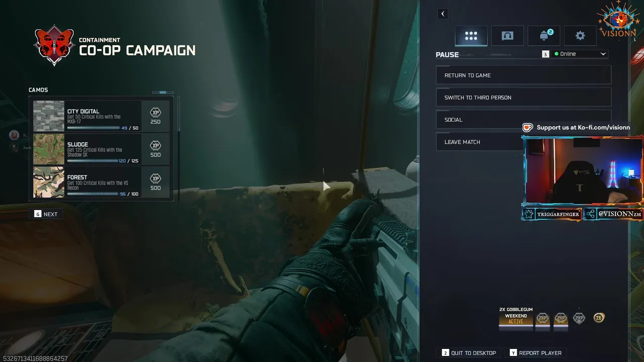
Task: Click the webcam overlay feed
Action: (x=584, y=170)
